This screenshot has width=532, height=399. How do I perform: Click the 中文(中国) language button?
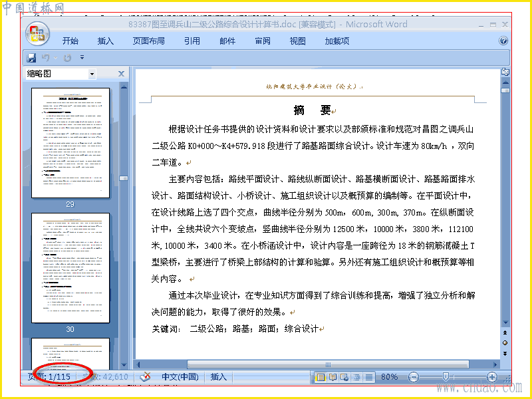[180, 377]
